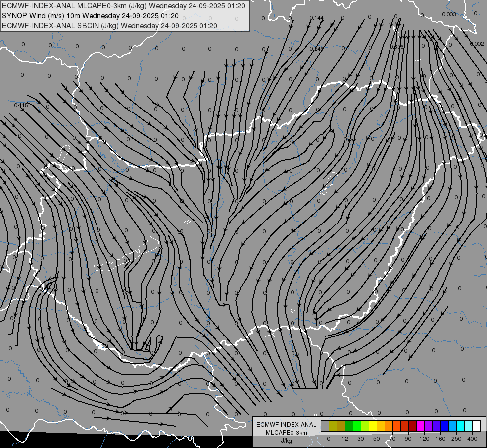Click the SBCIN (J/kg) title line
The image size is (487, 448).
pyautogui.click(x=109, y=26)
